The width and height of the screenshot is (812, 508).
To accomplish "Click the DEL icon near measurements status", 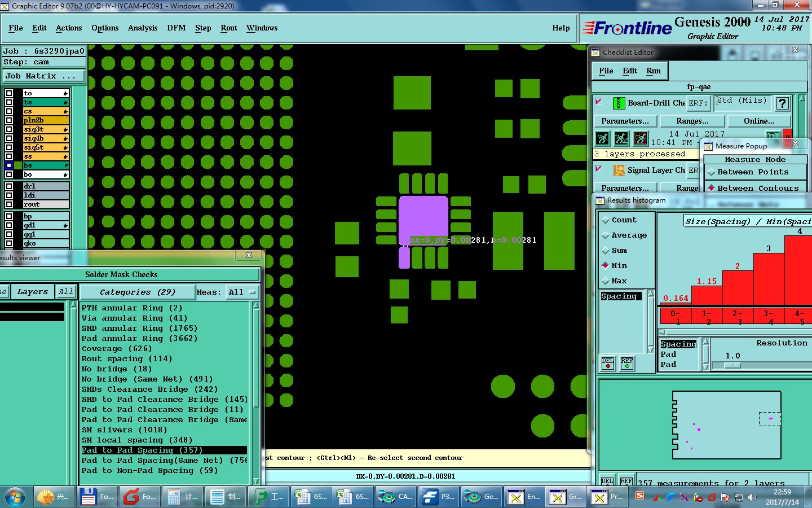I will [607, 481].
